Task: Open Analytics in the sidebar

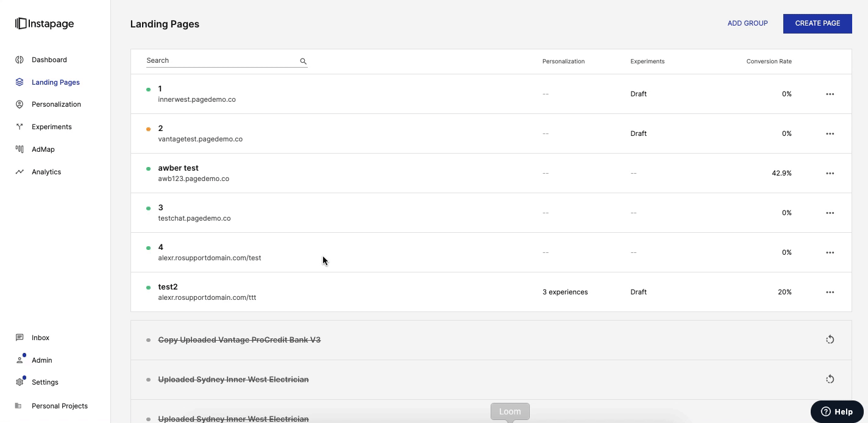Action: pyautogui.click(x=46, y=172)
